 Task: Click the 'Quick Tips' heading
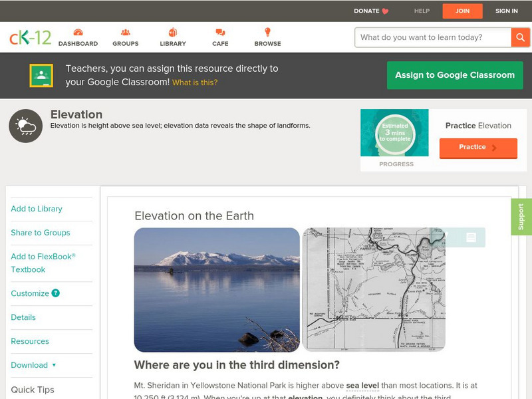[33, 390]
